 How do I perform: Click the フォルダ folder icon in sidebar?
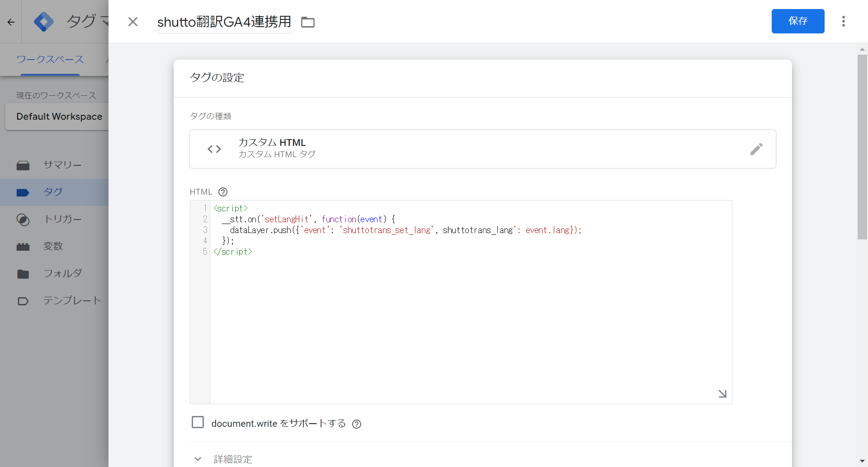pos(23,274)
